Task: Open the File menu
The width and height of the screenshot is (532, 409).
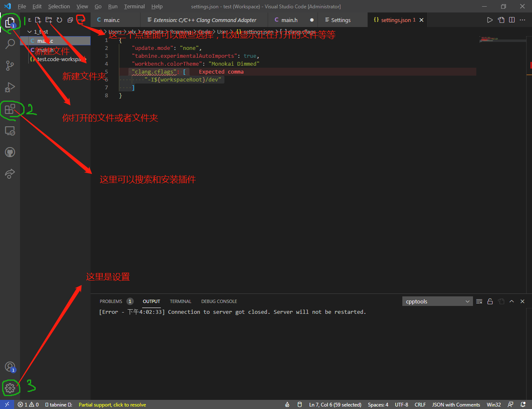Action: 22,6
